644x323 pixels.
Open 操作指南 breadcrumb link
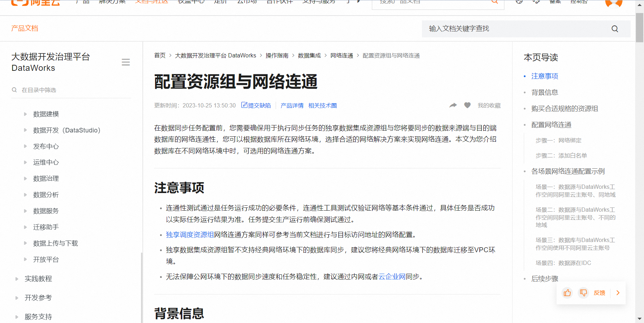pos(277,56)
